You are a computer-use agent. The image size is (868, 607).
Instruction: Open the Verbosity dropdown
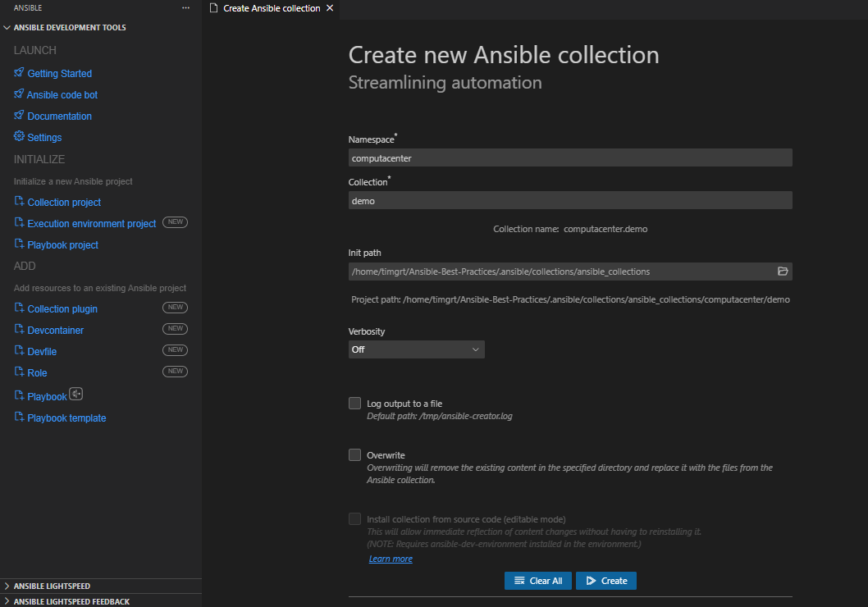click(416, 349)
